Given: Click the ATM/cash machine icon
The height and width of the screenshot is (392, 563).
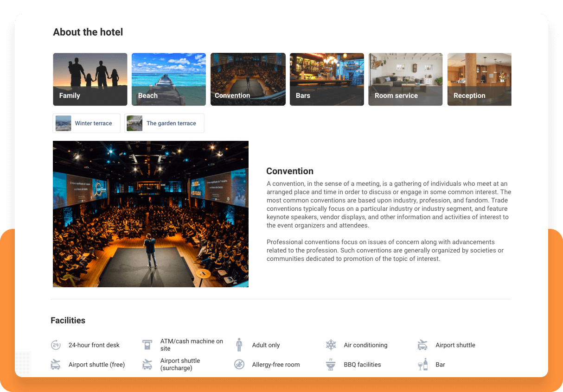Looking at the screenshot, I should (147, 345).
